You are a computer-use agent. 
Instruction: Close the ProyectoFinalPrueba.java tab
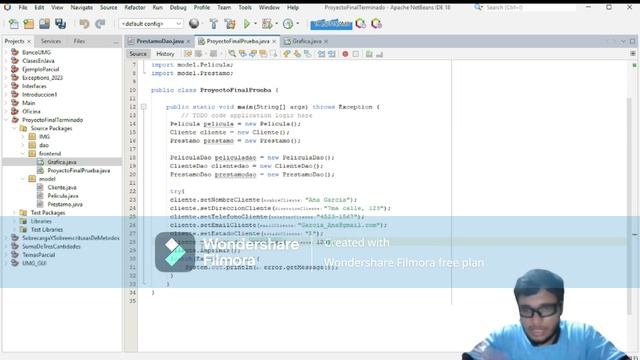click(274, 42)
